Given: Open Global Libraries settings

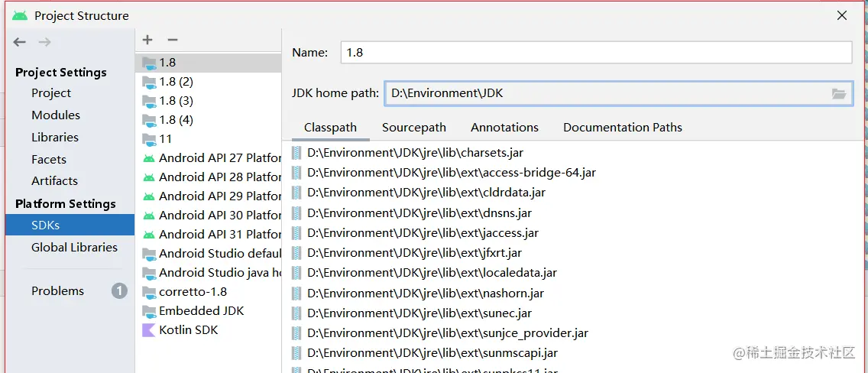Looking at the screenshot, I should (x=74, y=248).
